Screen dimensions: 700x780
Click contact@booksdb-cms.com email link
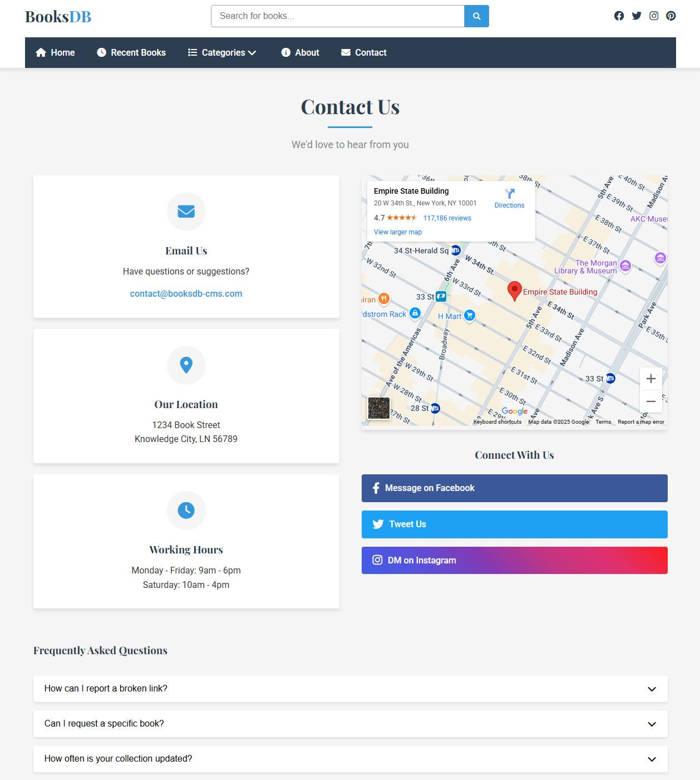point(186,293)
